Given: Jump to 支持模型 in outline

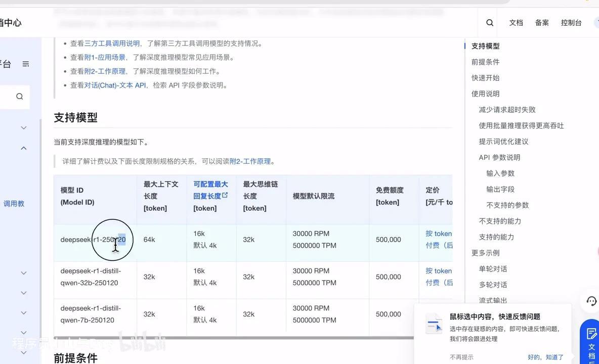Looking at the screenshot, I should [485, 46].
